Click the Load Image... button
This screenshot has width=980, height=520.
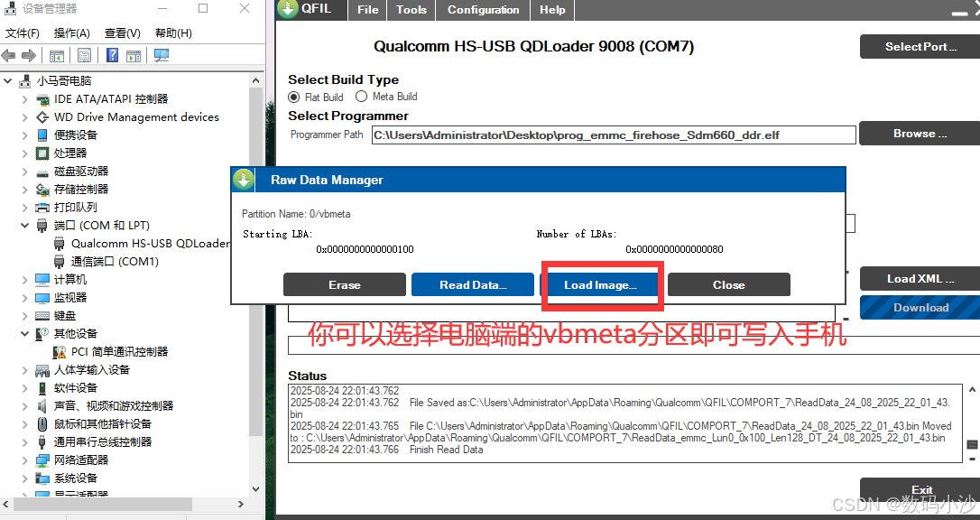click(600, 285)
